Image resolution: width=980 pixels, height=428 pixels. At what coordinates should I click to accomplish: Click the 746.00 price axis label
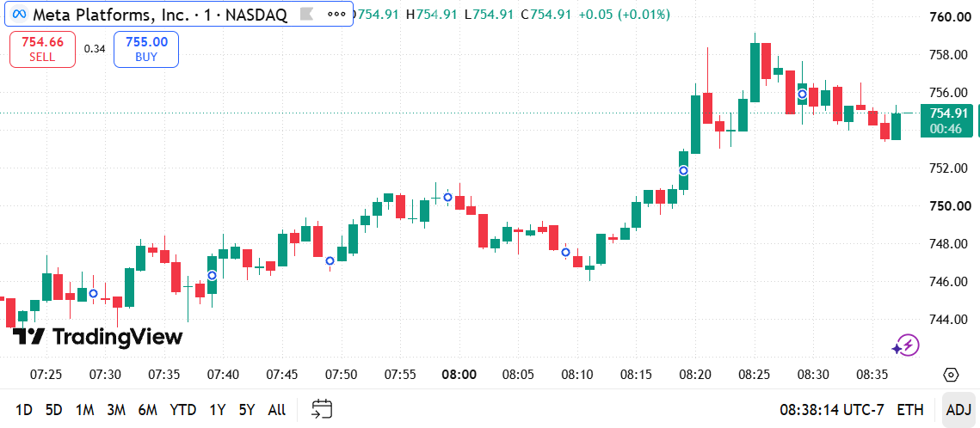pos(948,282)
